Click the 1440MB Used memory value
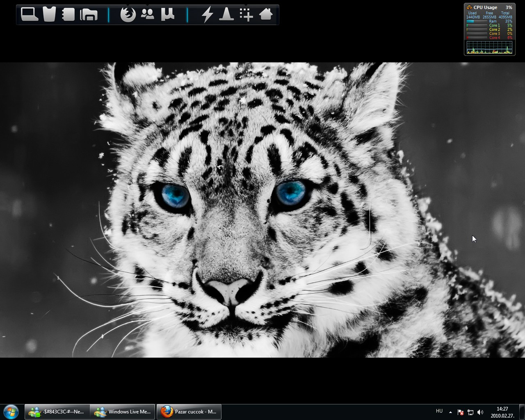Image resolution: width=525 pixels, height=420 pixels. [473, 17]
